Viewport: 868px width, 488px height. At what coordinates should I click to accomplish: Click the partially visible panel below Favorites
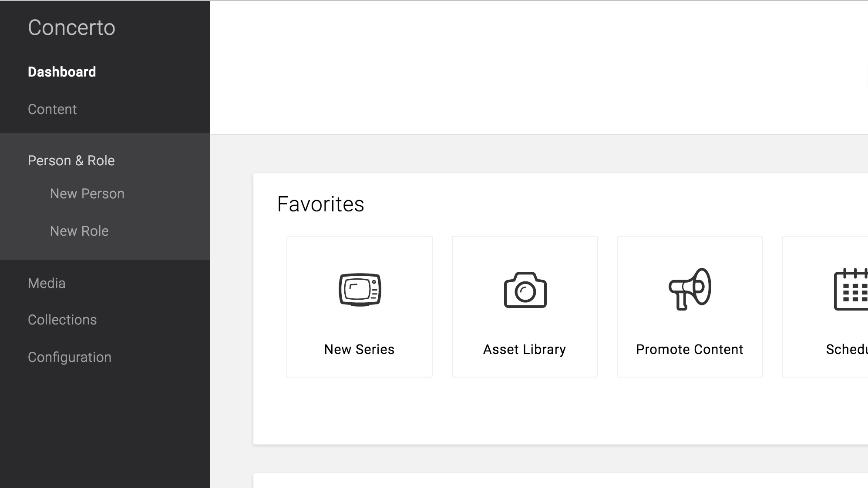click(x=560, y=481)
